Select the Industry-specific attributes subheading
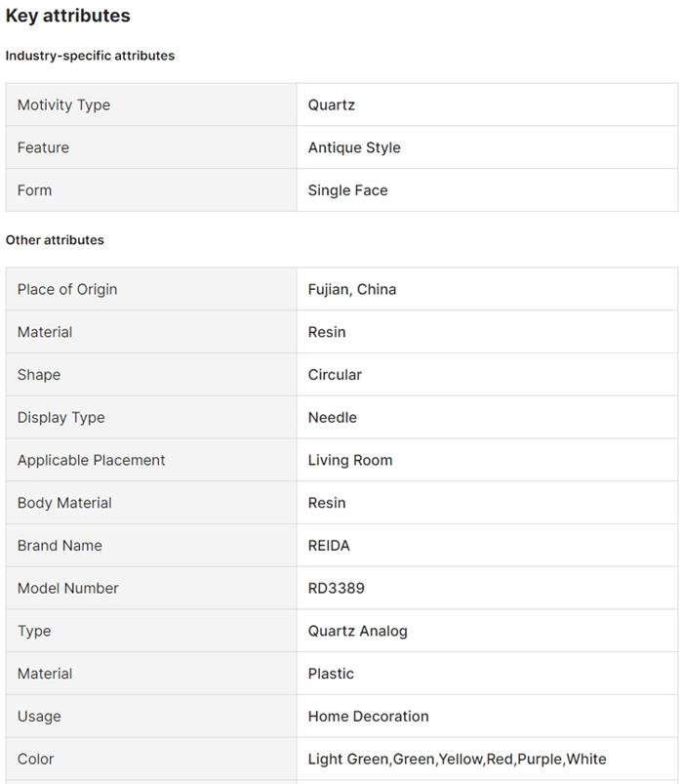 (90, 56)
